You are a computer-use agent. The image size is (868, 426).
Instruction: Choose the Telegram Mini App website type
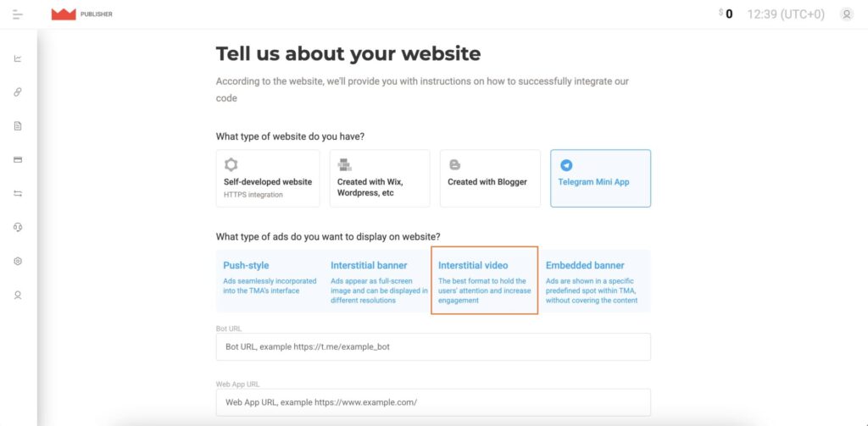tap(600, 179)
